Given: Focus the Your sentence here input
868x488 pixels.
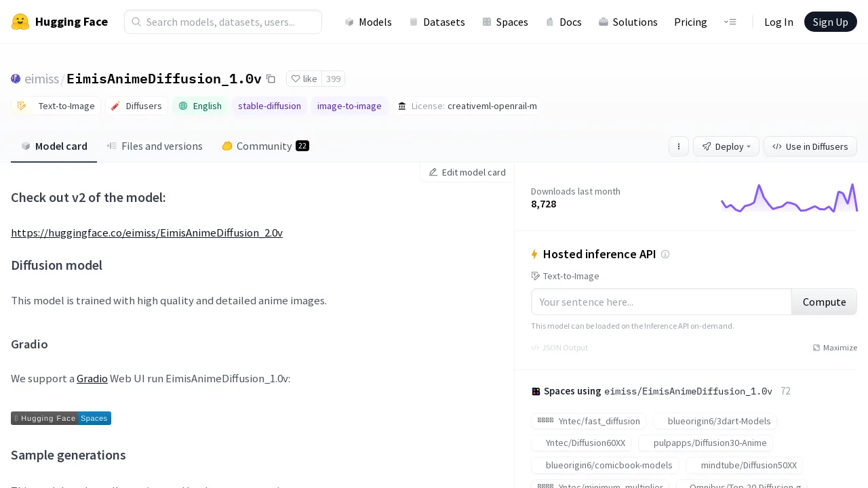Looking at the screenshot, I should pyautogui.click(x=661, y=302).
